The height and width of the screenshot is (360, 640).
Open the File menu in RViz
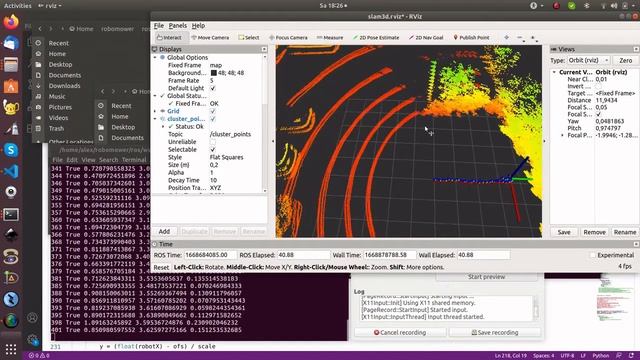(158, 25)
